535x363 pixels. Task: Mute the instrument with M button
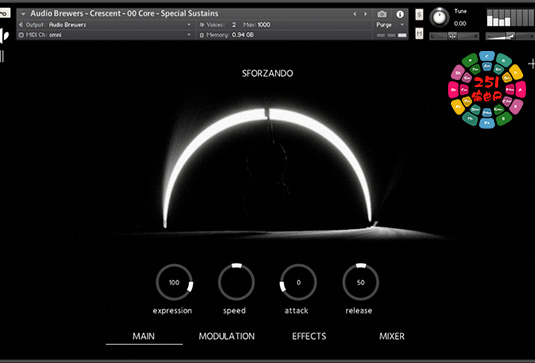click(419, 33)
